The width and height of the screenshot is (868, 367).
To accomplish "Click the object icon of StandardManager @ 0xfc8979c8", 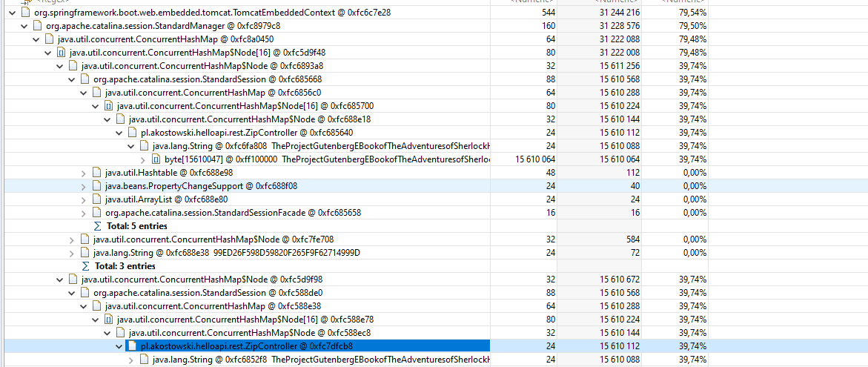I will (38, 25).
